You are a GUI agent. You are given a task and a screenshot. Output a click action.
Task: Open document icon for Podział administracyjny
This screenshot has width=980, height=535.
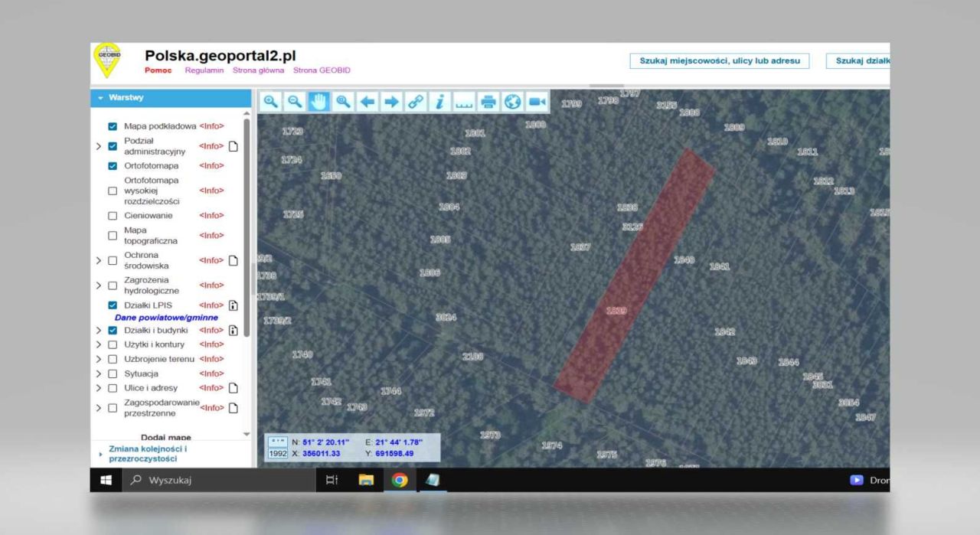point(234,146)
